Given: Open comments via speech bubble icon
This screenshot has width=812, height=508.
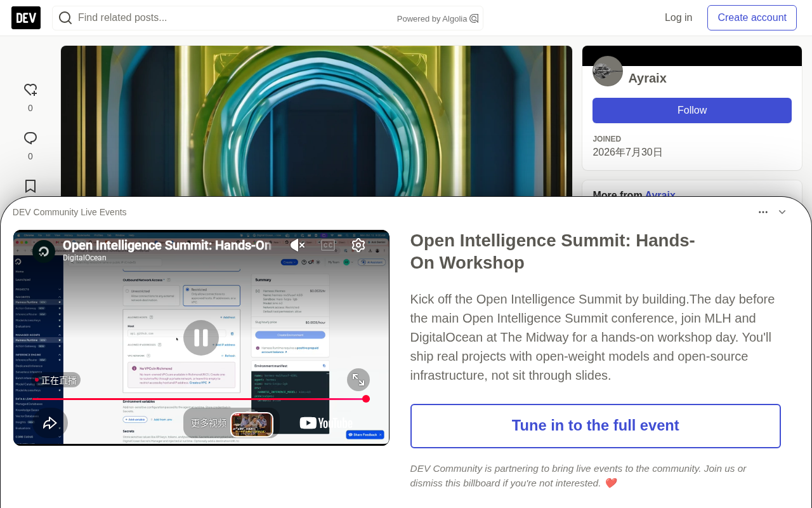Looking at the screenshot, I should [30, 138].
